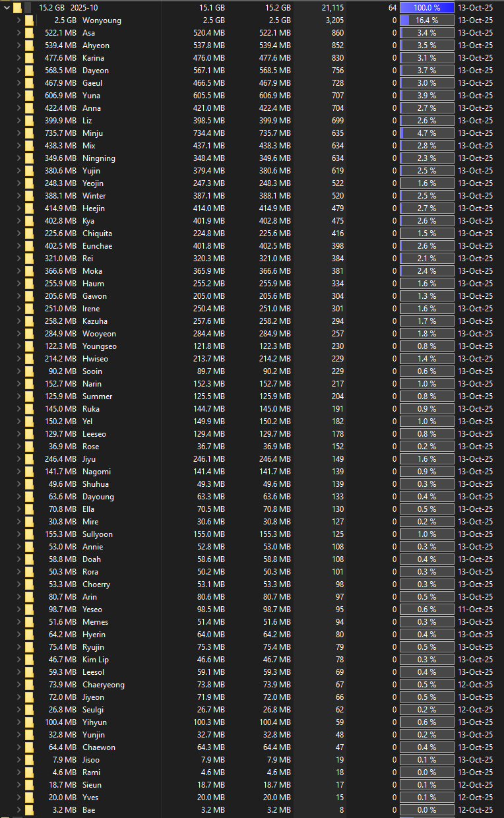Click the Kazuha row folder icon
The image size is (504, 818).
[29, 321]
